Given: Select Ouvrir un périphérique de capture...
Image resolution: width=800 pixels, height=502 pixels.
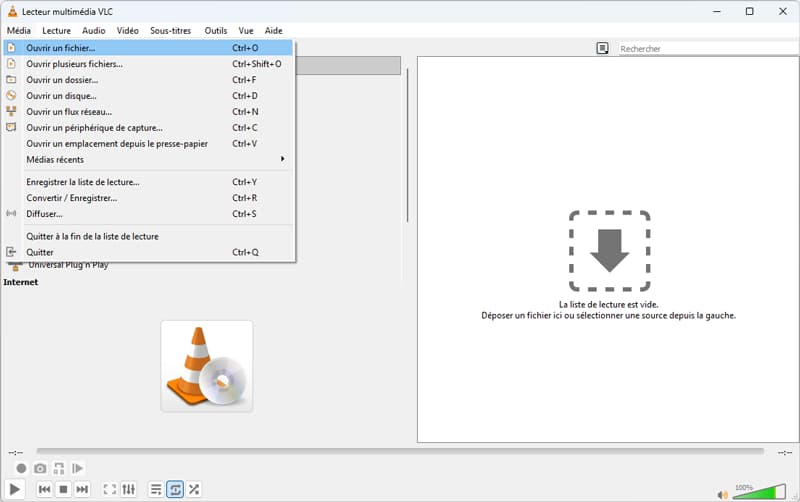Looking at the screenshot, I should (148, 128).
